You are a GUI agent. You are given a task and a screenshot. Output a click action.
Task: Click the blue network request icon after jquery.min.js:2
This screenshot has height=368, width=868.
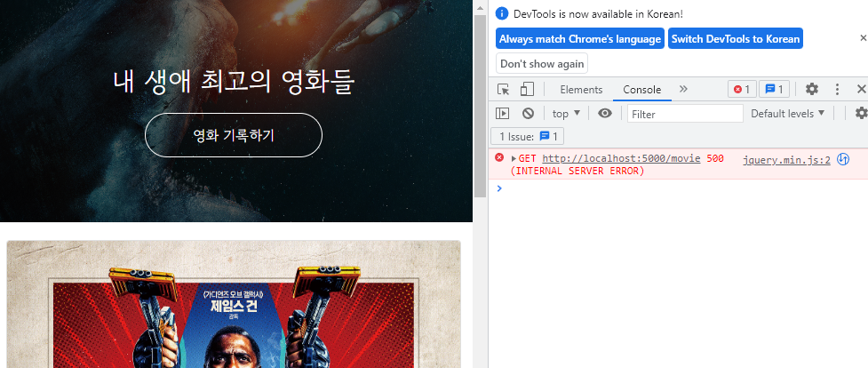[x=843, y=160]
